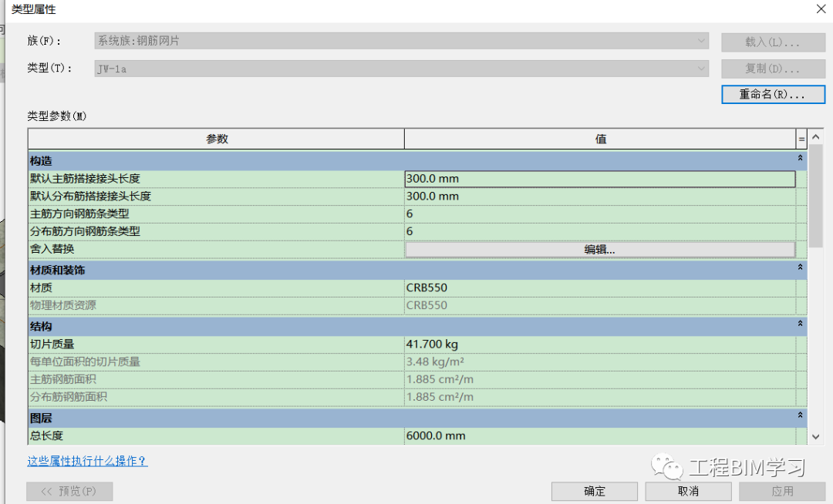Screen dimensions: 833x504
Task: Click the equals column icon beside 值 header
Action: tap(801, 139)
